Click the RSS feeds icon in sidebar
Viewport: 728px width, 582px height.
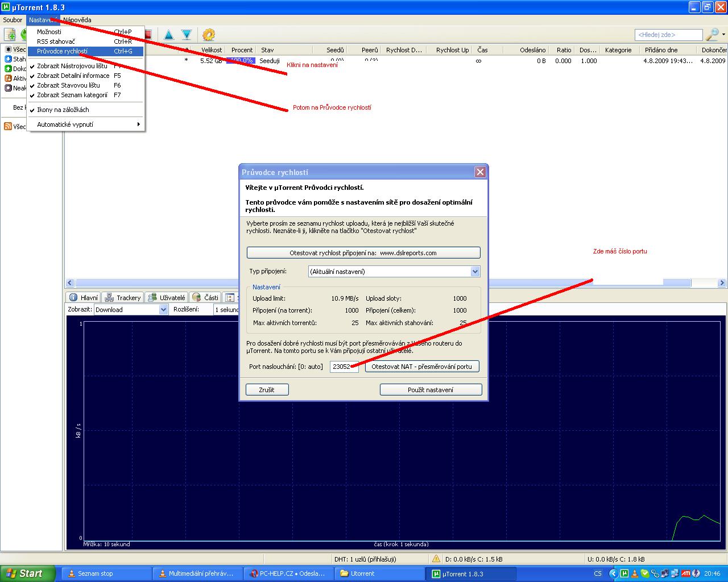8,127
